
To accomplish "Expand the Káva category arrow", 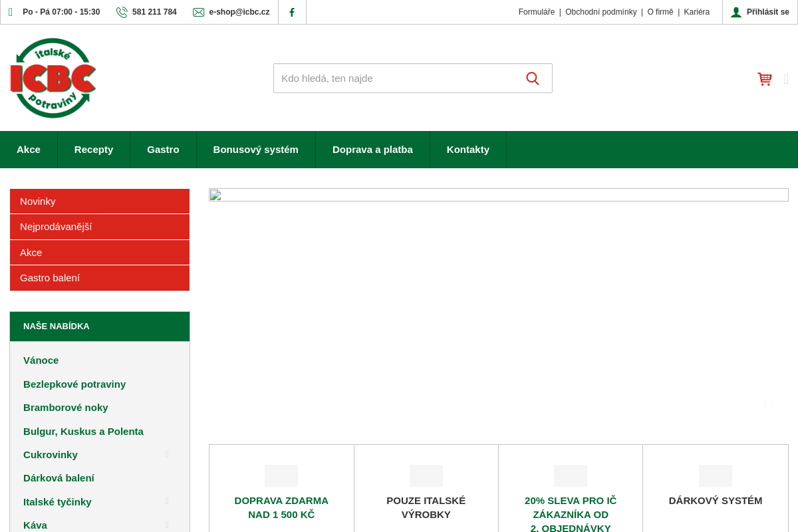I will click(167, 525).
